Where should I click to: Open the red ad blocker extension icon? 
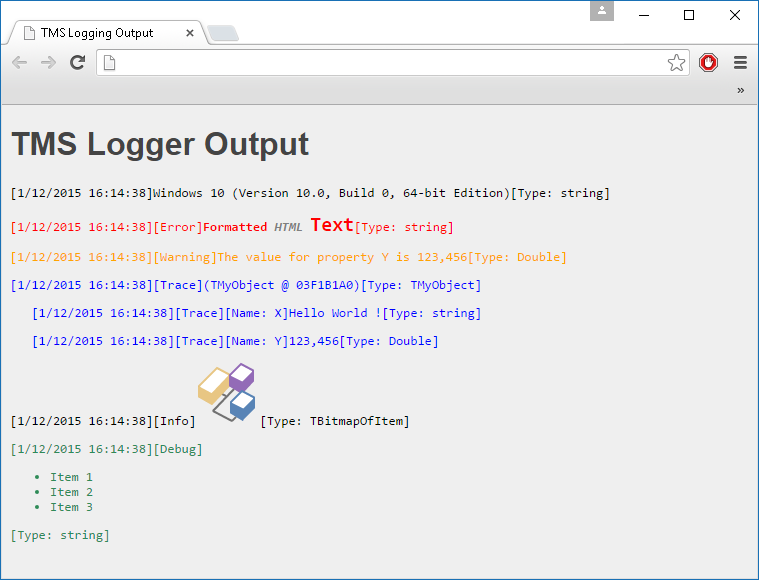tap(708, 63)
